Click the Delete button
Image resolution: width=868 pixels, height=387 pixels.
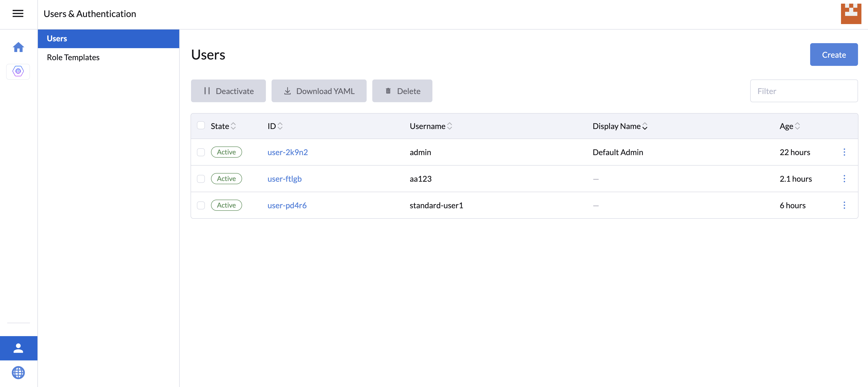(402, 91)
